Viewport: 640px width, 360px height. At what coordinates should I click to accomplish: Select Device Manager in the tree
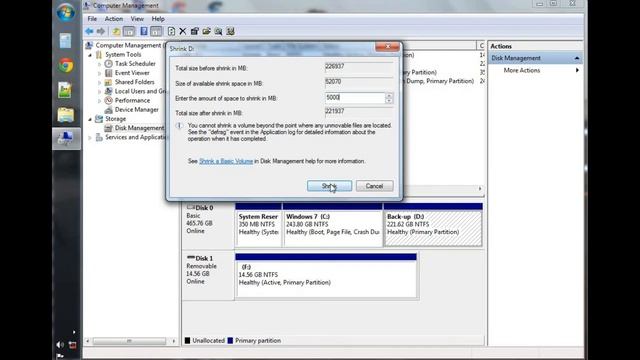pos(137,110)
